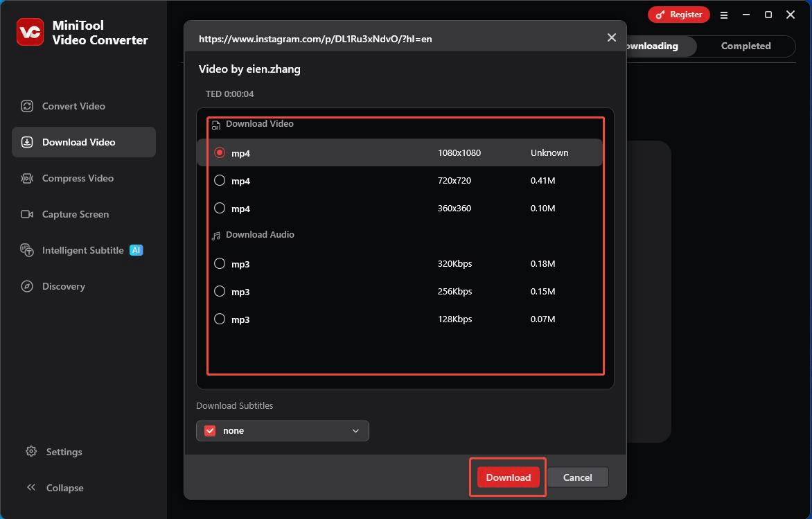
Task: Click the 'Download Audio' section heading
Action: [260, 235]
